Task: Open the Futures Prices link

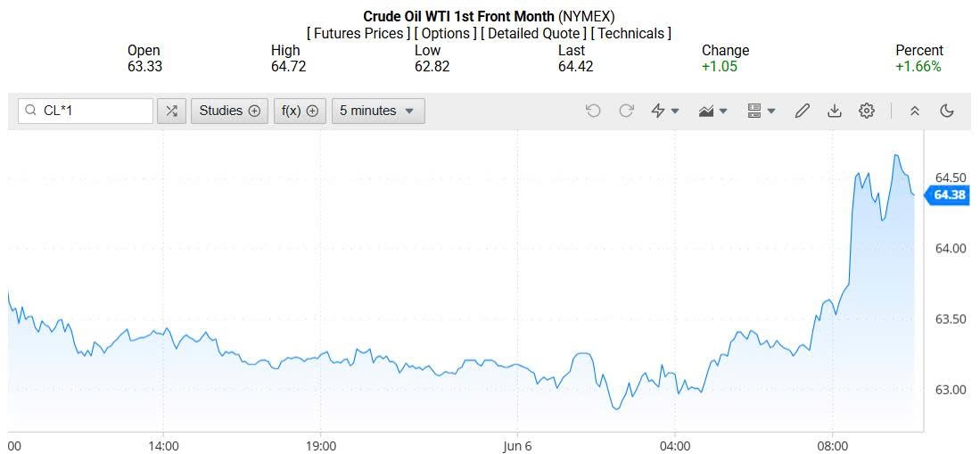Action: click(359, 33)
